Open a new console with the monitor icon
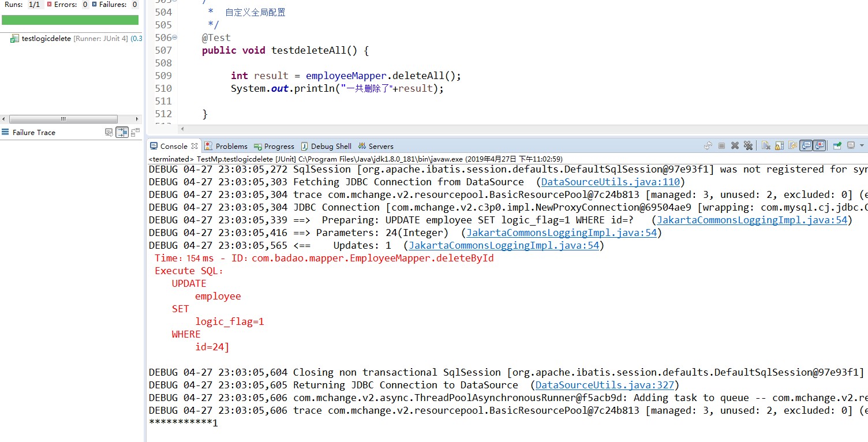Image resolution: width=868 pixels, height=442 pixels. pyautogui.click(x=851, y=145)
